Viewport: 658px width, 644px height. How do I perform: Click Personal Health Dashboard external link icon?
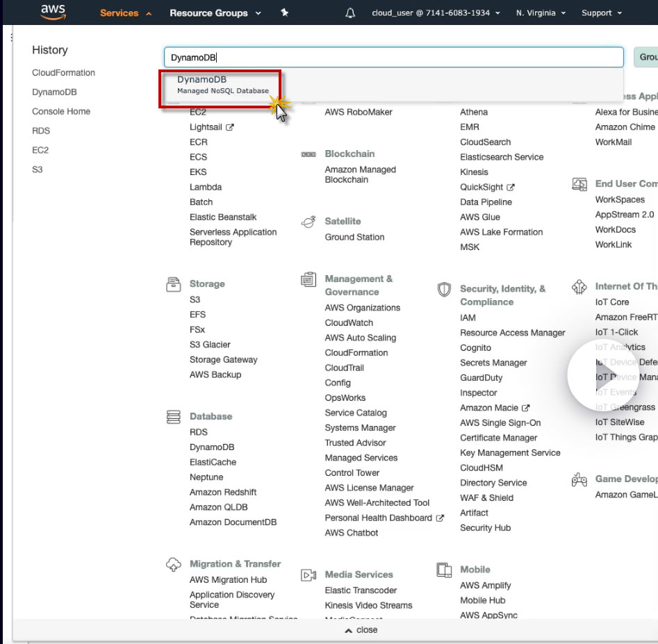[x=439, y=518]
